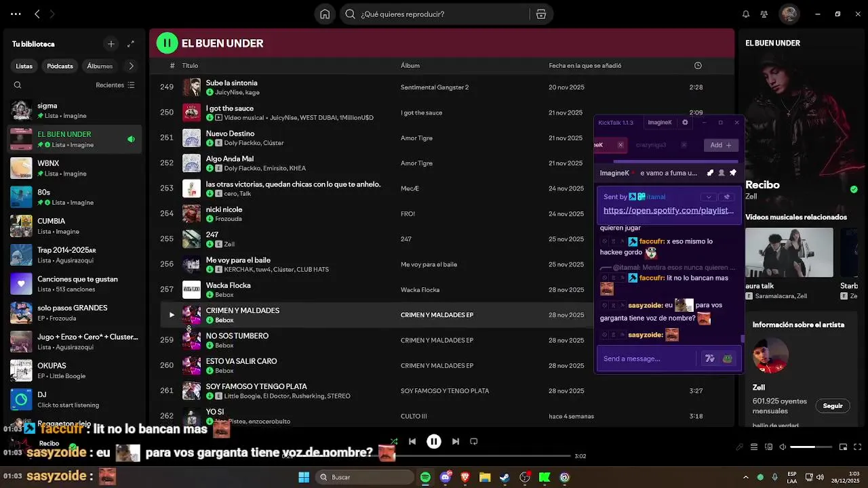Click the verified check next to Recibo
Image resolution: width=868 pixels, height=488 pixels.
(x=854, y=189)
